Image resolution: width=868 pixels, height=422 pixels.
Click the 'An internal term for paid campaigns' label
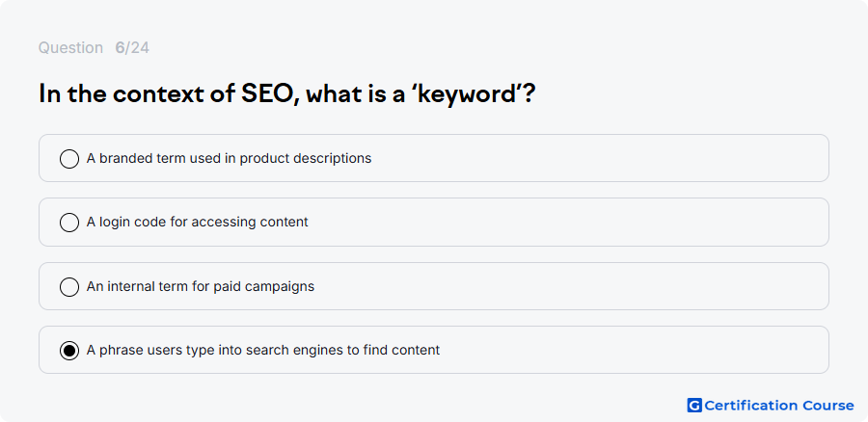coord(201,286)
